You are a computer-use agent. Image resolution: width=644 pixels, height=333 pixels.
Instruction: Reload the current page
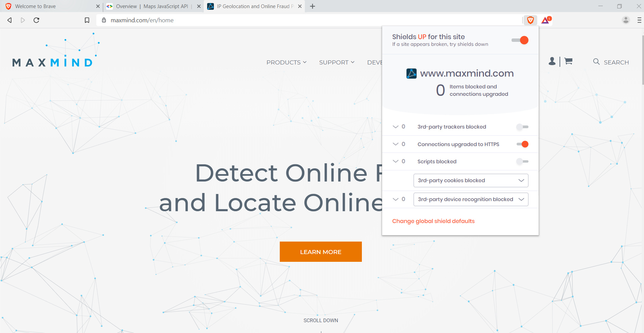36,20
